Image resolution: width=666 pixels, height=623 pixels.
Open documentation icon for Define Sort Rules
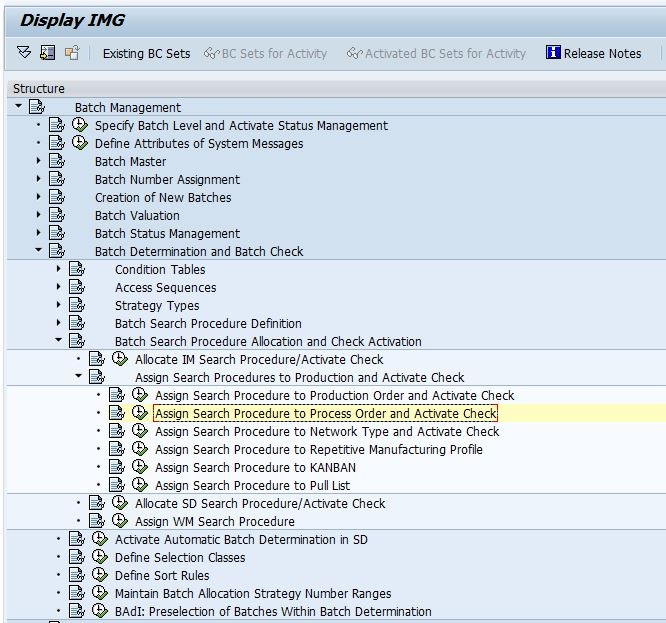pyautogui.click(x=77, y=575)
